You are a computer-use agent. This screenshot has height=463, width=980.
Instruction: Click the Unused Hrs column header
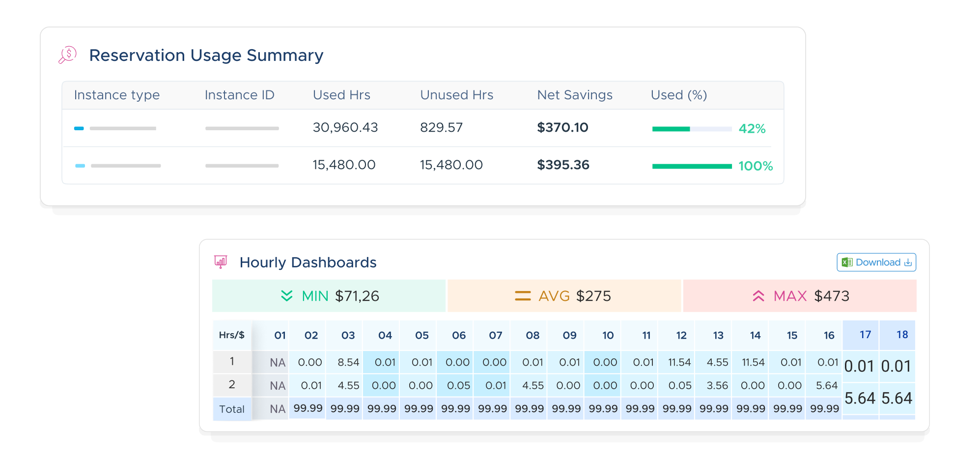click(x=456, y=95)
